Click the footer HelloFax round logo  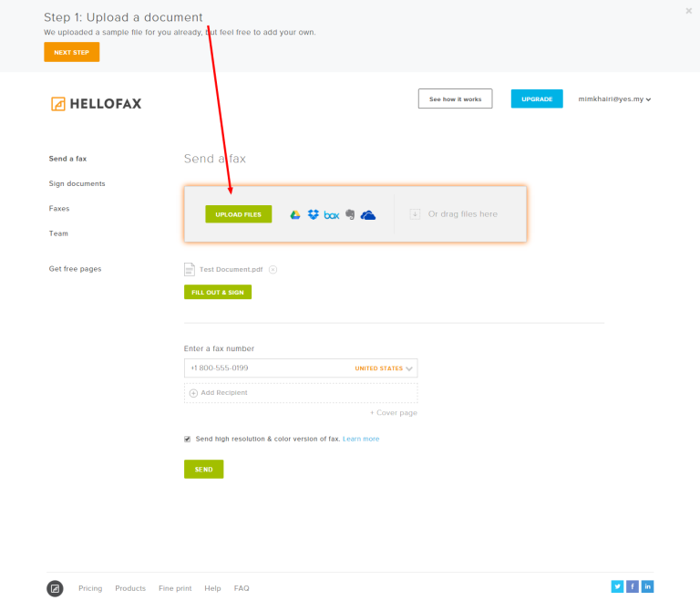55,588
